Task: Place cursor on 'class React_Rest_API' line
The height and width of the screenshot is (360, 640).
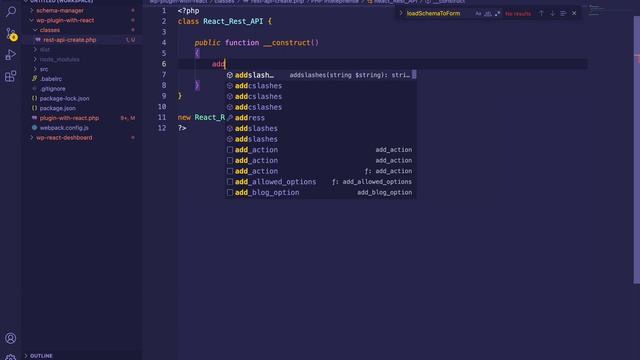Action: pyautogui.click(x=224, y=21)
